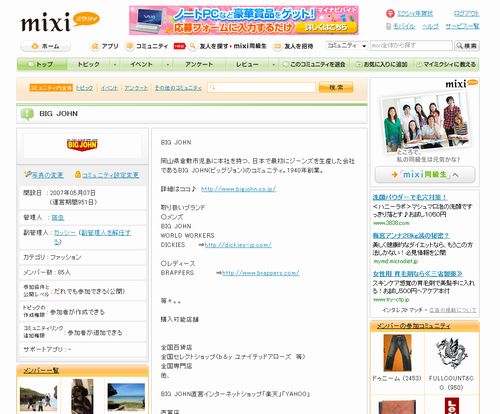Open the ミクシィ年賀状 link

[x=415, y=14]
